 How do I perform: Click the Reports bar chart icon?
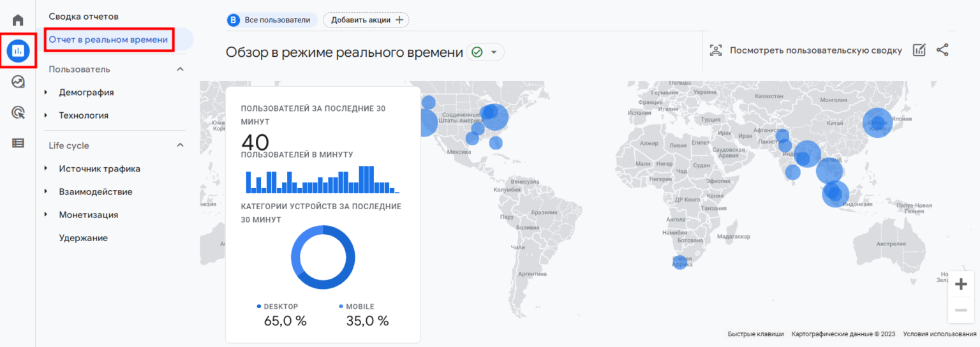click(x=18, y=51)
